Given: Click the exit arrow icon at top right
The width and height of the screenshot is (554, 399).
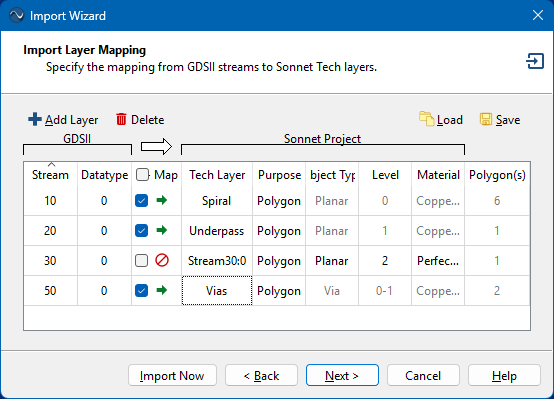Looking at the screenshot, I should point(535,61).
